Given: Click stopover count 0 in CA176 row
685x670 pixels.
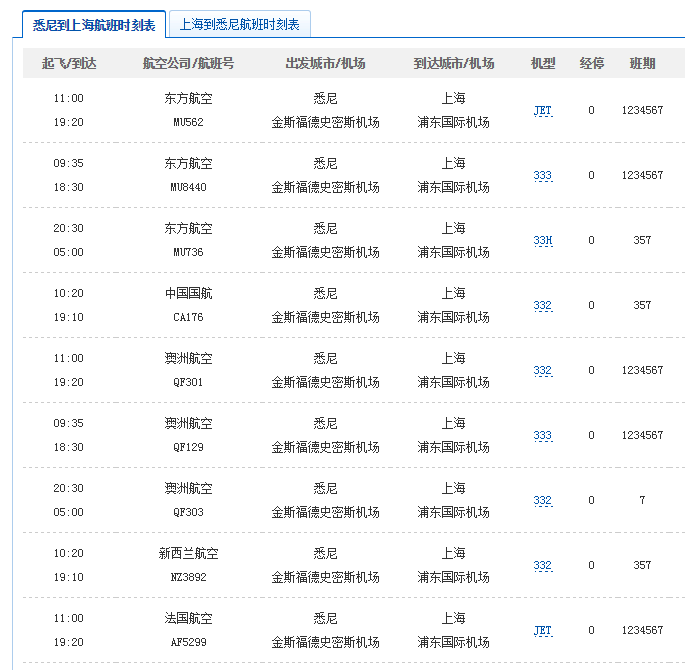Looking at the screenshot, I should pos(591,305).
